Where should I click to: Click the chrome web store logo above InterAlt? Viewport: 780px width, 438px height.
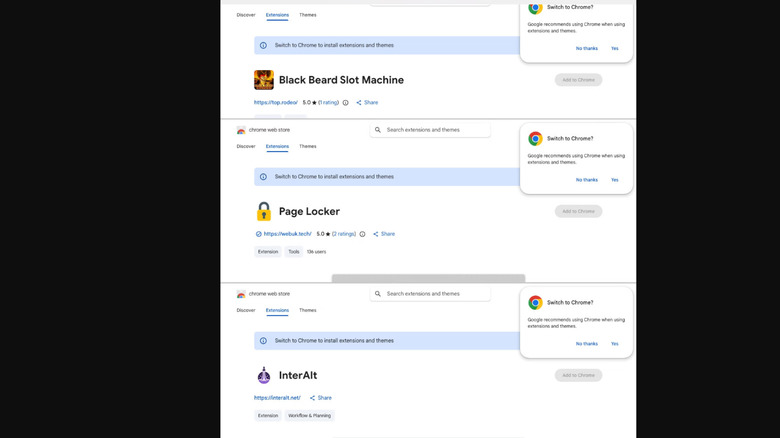241,294
